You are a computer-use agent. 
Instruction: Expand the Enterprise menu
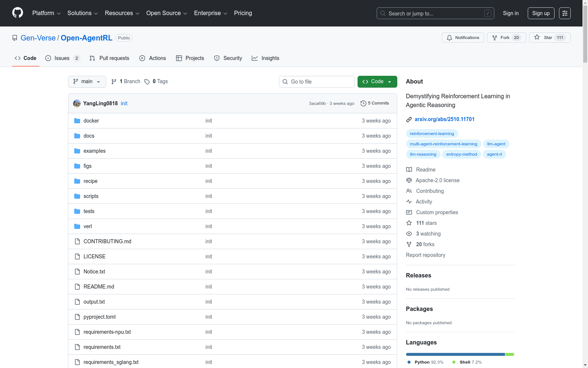click(x=211, y=13)
